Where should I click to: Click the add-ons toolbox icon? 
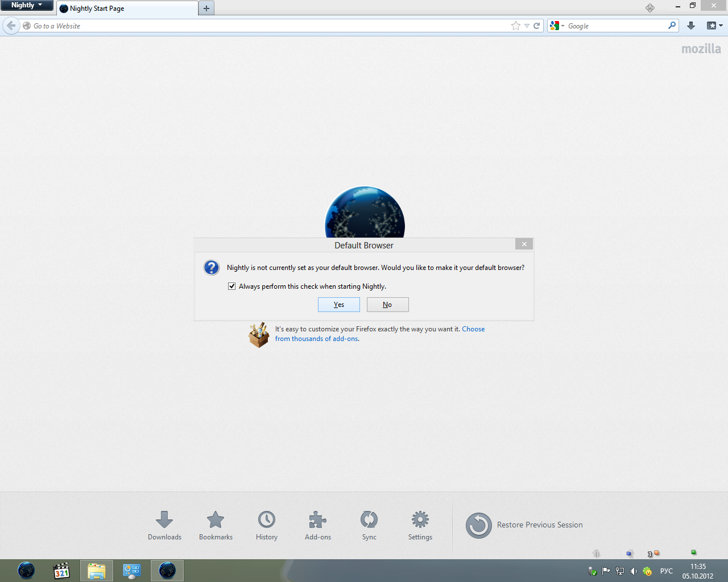coord(259,334)
